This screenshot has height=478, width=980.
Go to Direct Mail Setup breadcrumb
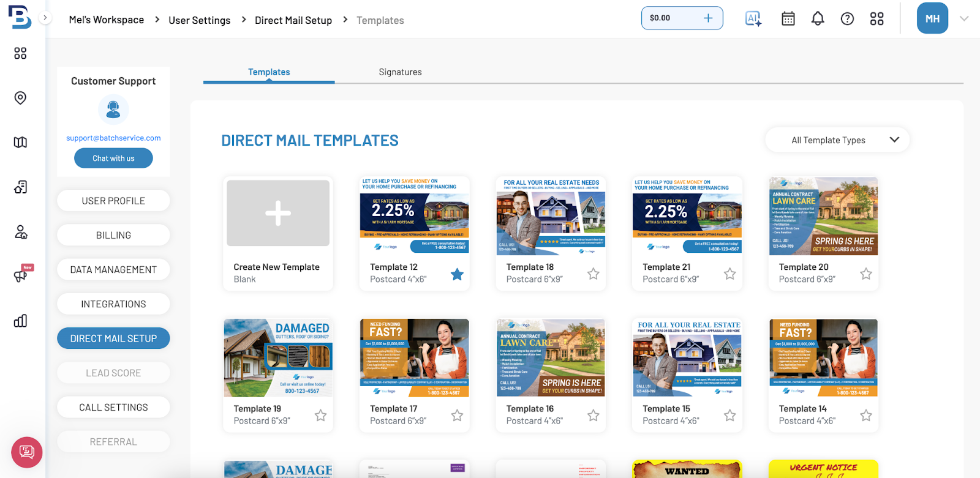pos(293,20)
